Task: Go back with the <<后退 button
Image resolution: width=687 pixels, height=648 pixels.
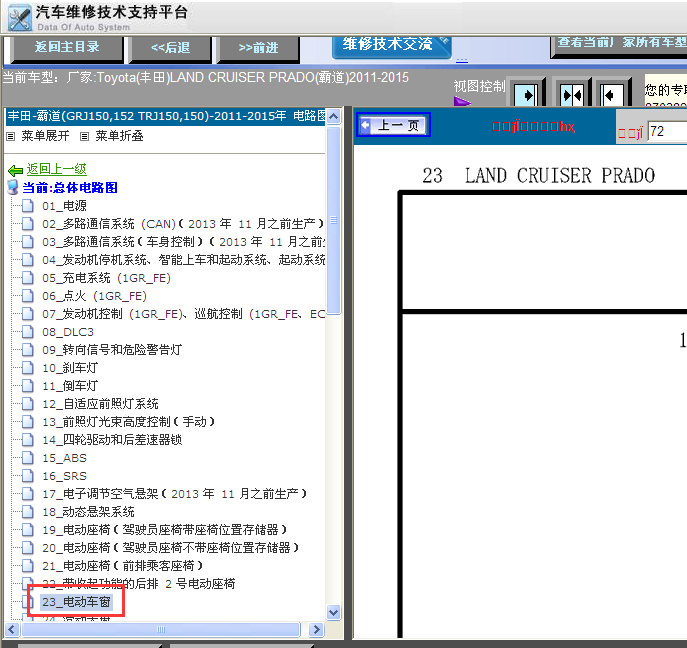Action: click(170, 47)
